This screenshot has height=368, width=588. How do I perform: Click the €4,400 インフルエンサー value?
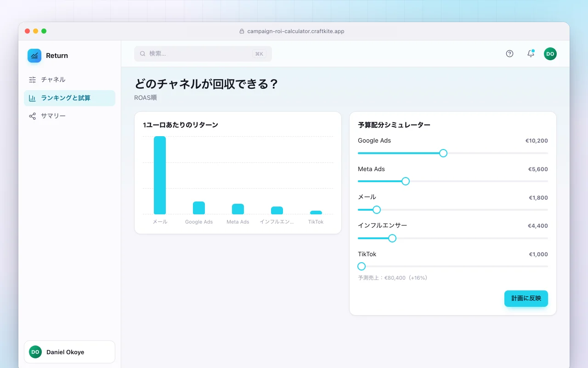click(538, 226)
